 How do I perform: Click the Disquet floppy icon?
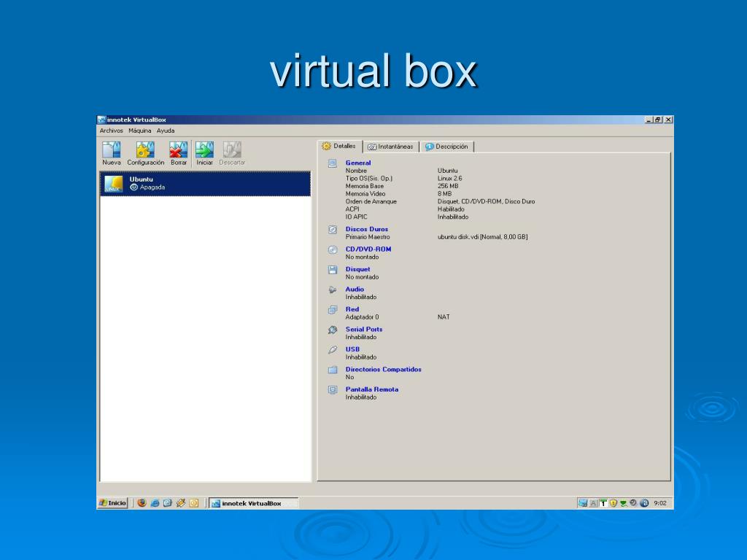(x=333, y=270)
